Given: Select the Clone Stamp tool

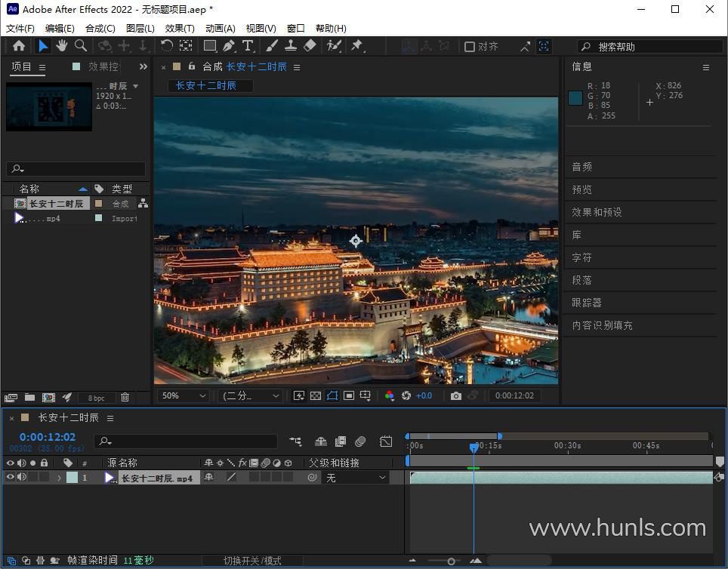Looking at the screenshot, I should point(290,46).
